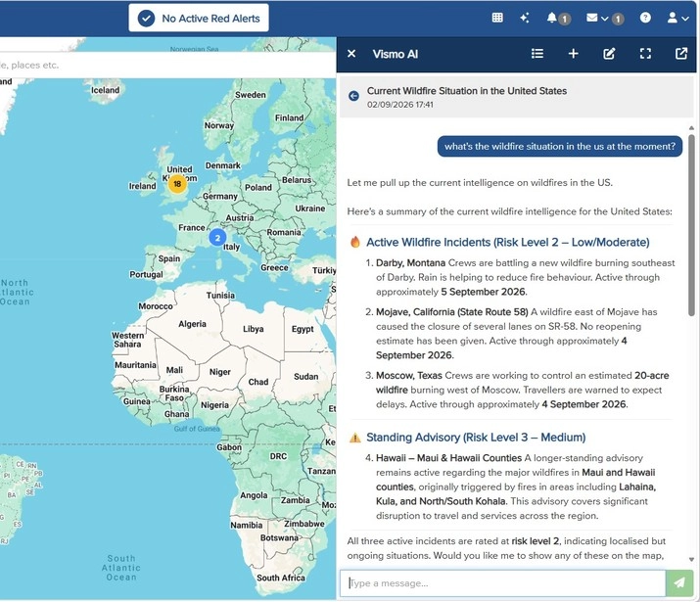The width and height of the screenshot is (700, 602).
Task: Open the conversation list icon
Action: (x=537, y=54)
